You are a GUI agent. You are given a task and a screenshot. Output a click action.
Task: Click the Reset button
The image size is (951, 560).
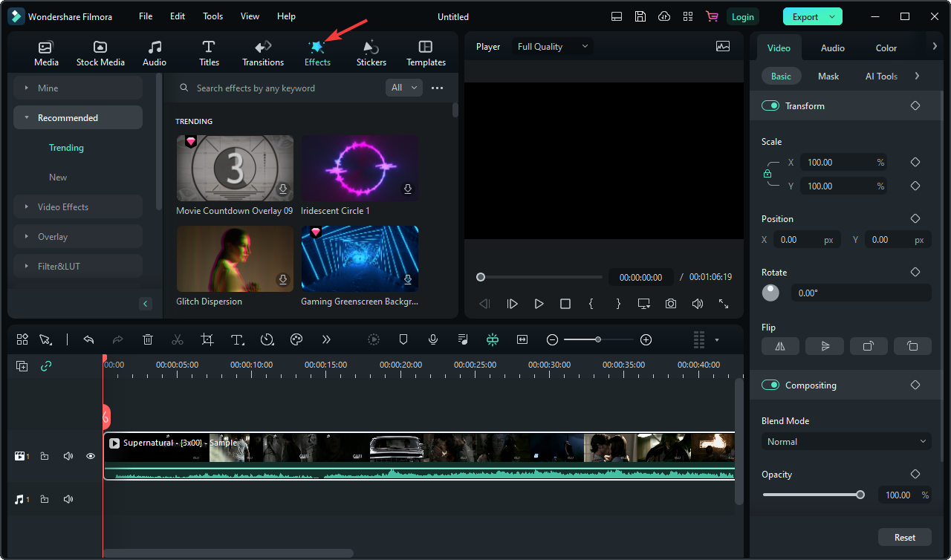click(x=904, y=538)
